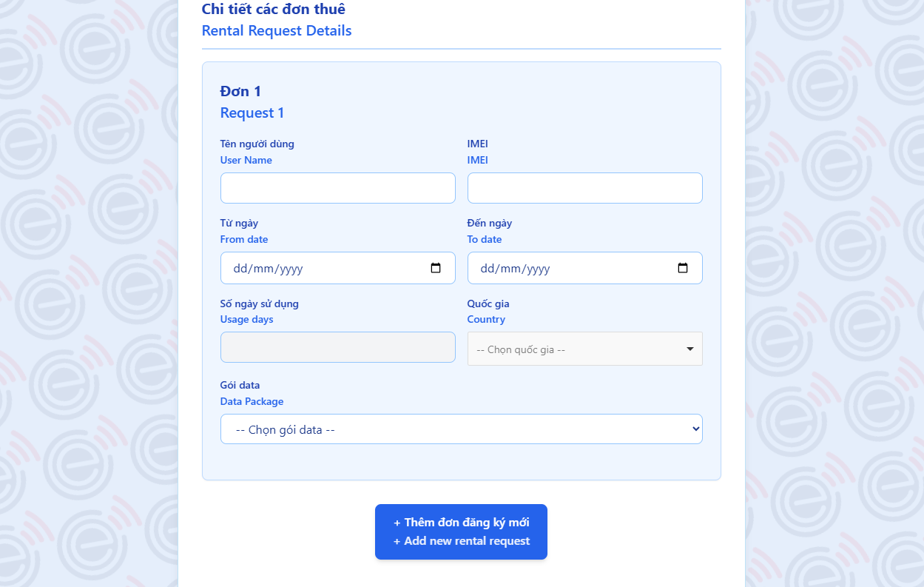924x587 pixels.
Task: Click the "Gói data" label
Action: [x=240, y=385]
